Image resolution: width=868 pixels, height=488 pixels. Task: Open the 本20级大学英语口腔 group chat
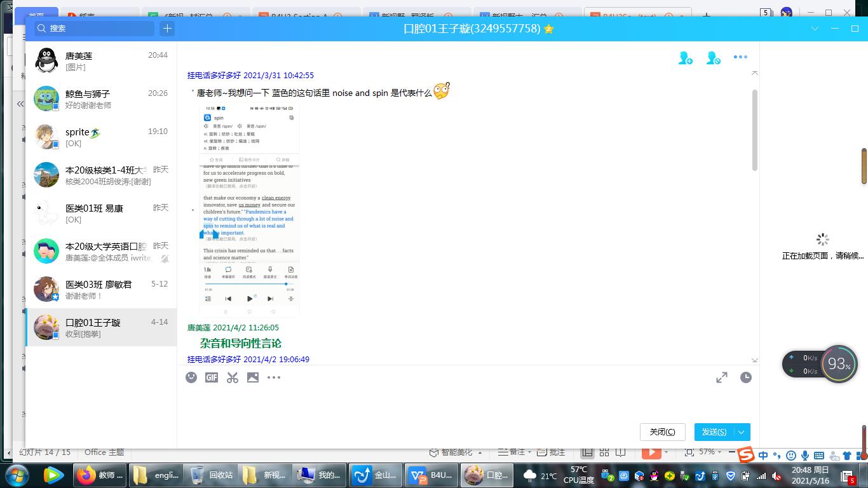coord(101,252)
